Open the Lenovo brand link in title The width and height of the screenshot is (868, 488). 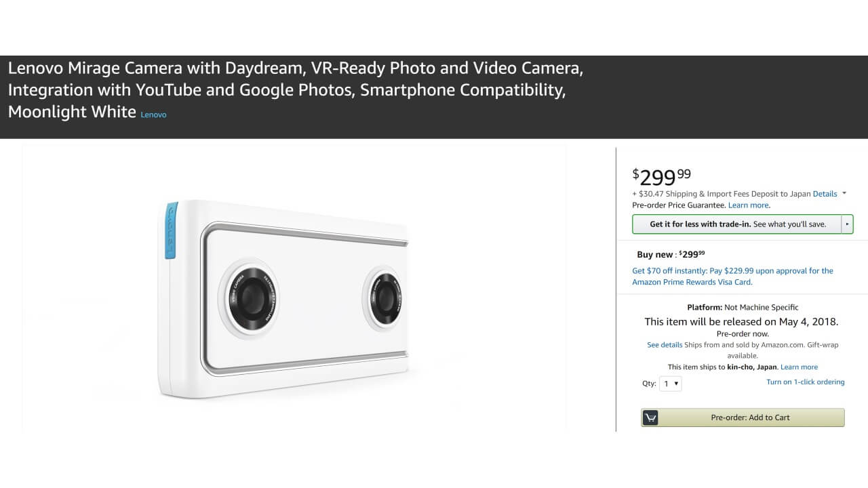coord(153,115)
